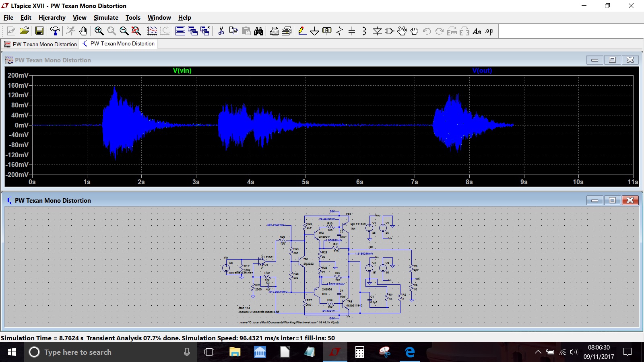Click the V(out) trace label
644x362 pixels.
[482, 71]
